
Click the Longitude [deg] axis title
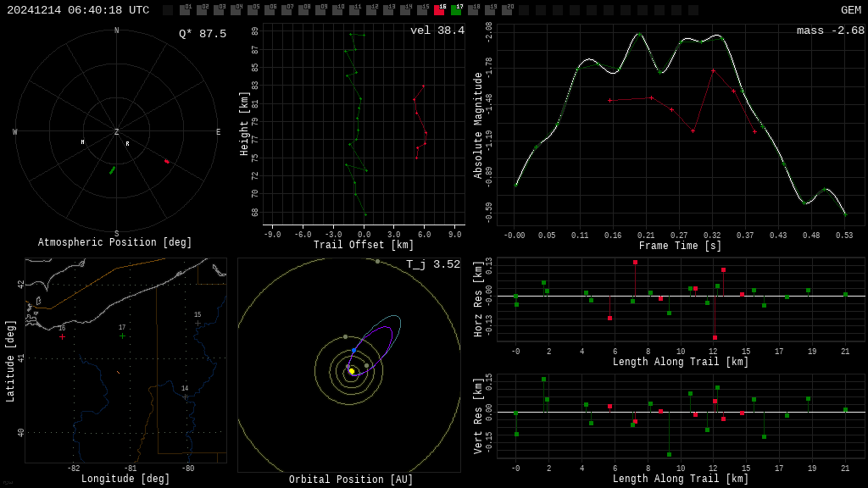(x=125, y=479)
